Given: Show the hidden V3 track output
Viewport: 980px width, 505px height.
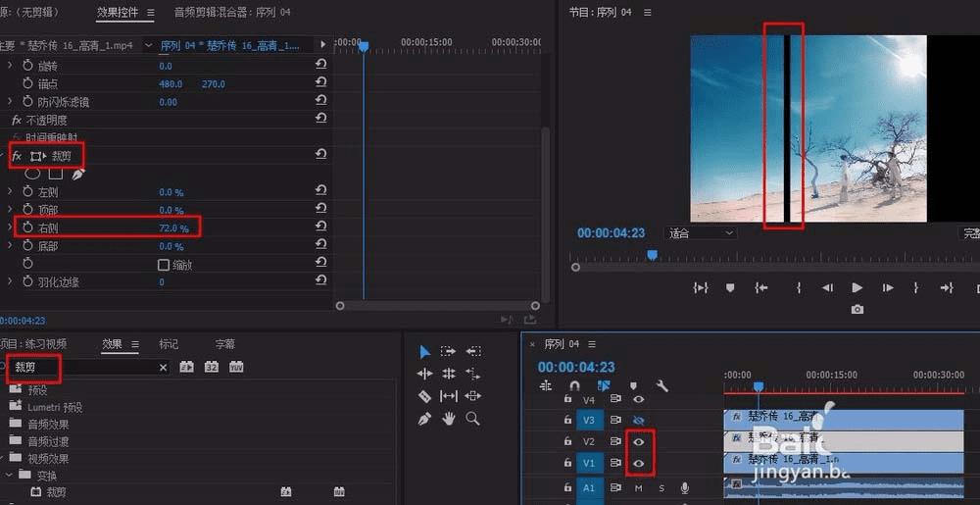Looking at the screenshot, I should 638,420.
